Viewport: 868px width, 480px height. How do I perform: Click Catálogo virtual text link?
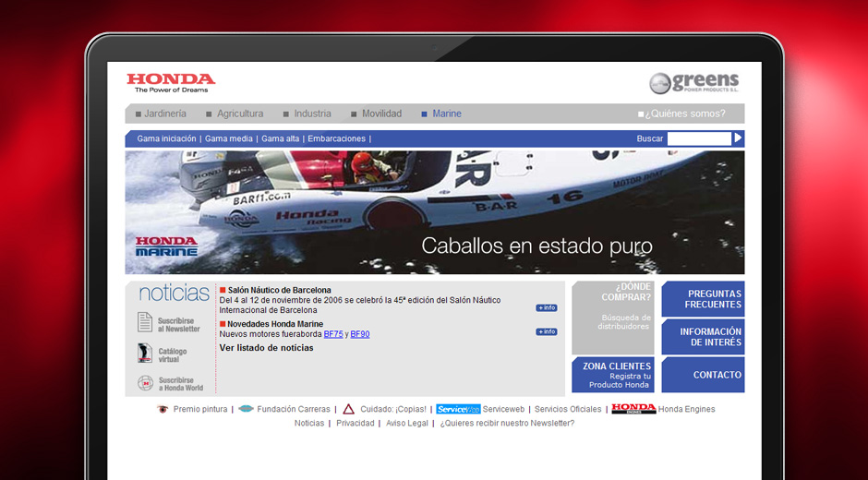[173, 355]
